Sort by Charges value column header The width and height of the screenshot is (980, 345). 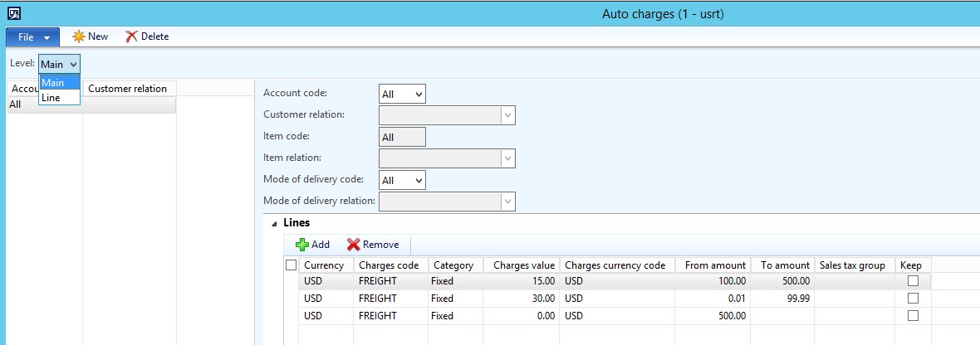click(521, 265)
